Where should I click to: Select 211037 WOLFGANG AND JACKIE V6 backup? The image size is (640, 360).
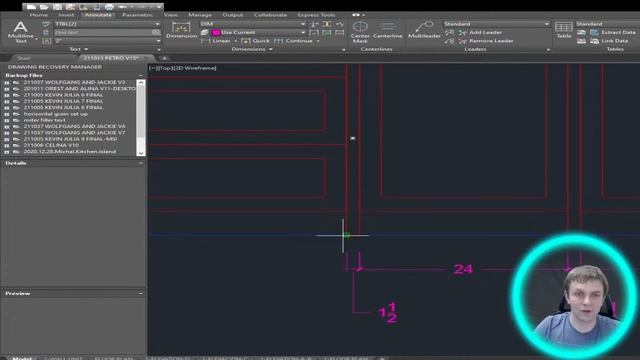(x=74, y=127)
